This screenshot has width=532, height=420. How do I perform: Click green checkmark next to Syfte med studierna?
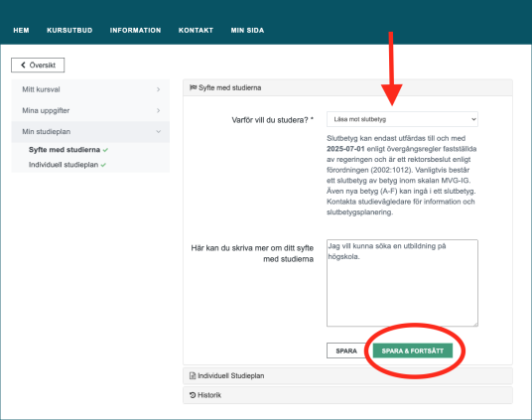point(105,150)
